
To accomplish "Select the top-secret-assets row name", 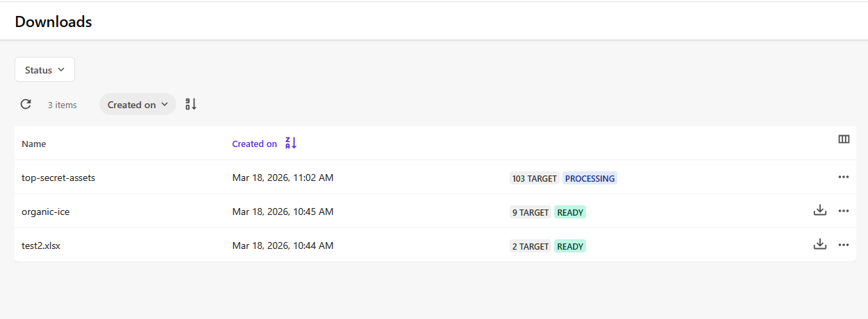I will tap(58, 178).
